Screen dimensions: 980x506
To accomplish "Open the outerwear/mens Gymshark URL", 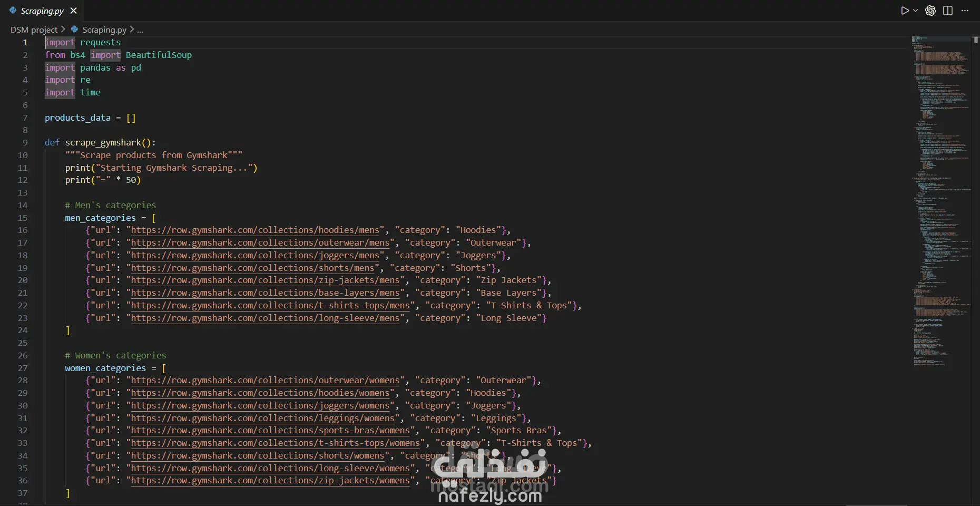I will pyautogui.click(x=260, y=243).
